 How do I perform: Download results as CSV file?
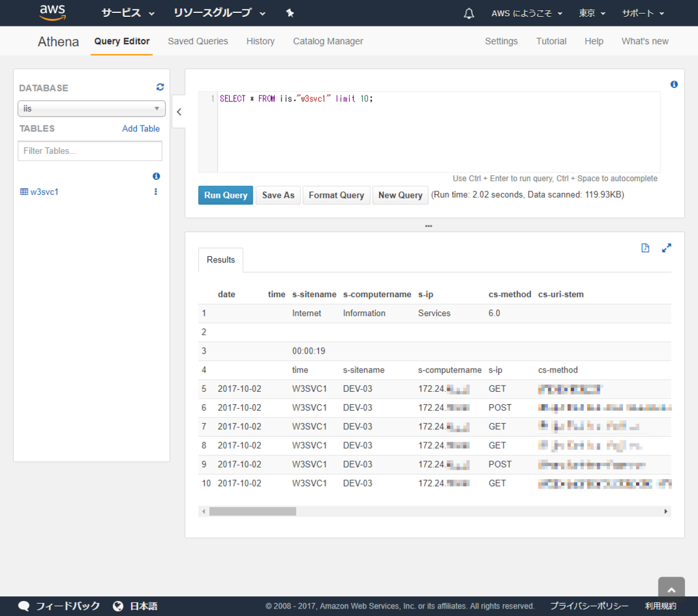(x=645, y=248)
